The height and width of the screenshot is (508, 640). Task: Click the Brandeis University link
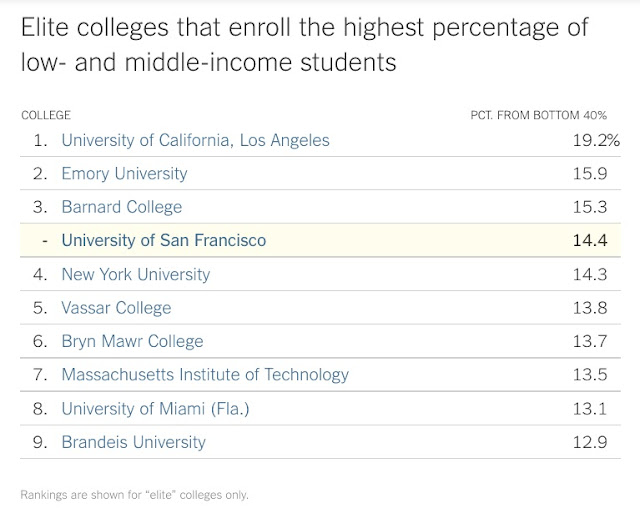click(133, 442)
